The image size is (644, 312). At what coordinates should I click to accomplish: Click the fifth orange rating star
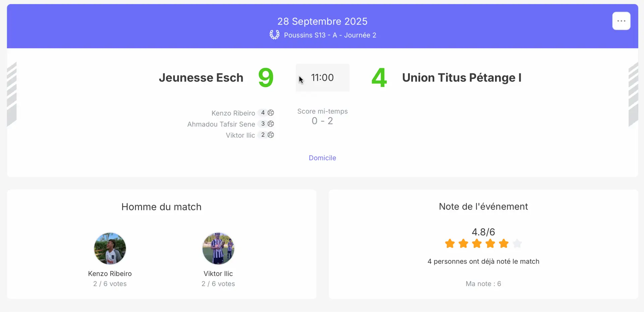504,244
